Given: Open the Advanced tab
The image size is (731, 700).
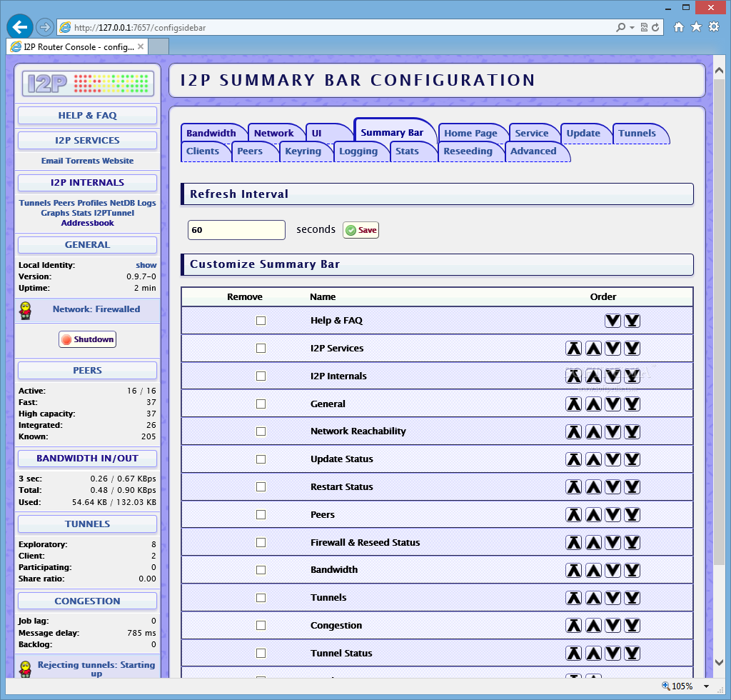Looking at the screenshot, I should tap(533, 151).
